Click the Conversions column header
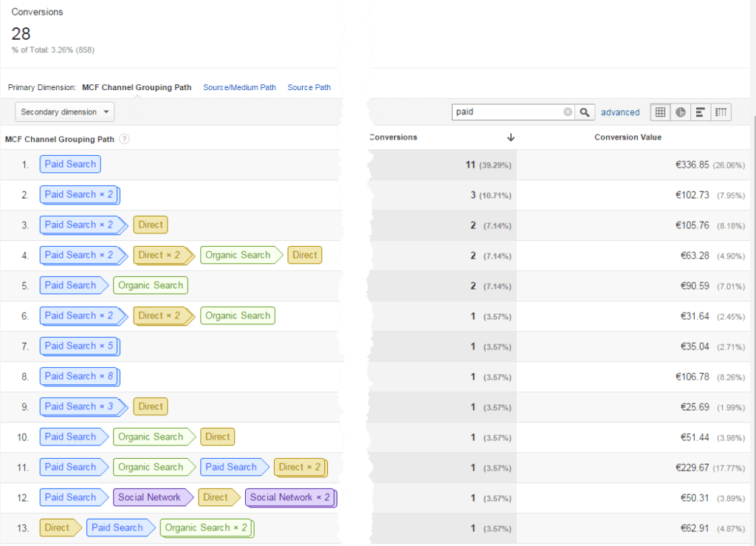This screenshot has height=546, width=756. point(394,137)
